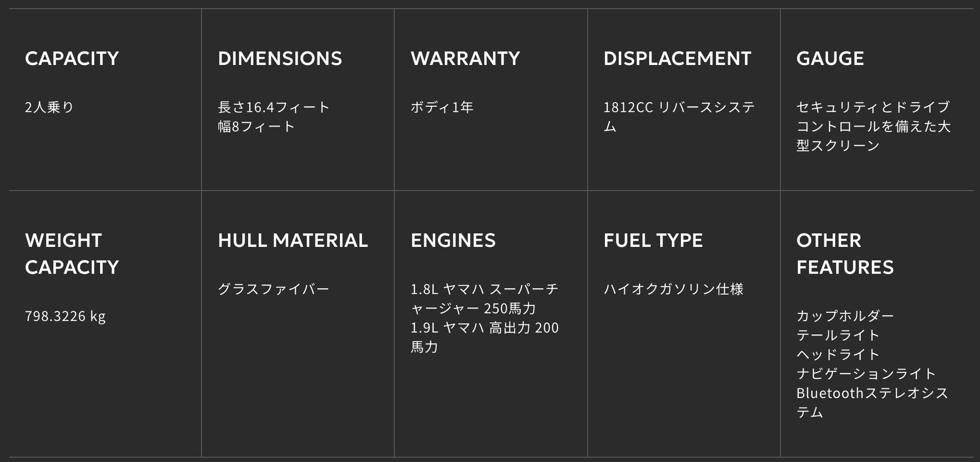
Task: Click the GAUGE heading
Action: tap(830, 58)
